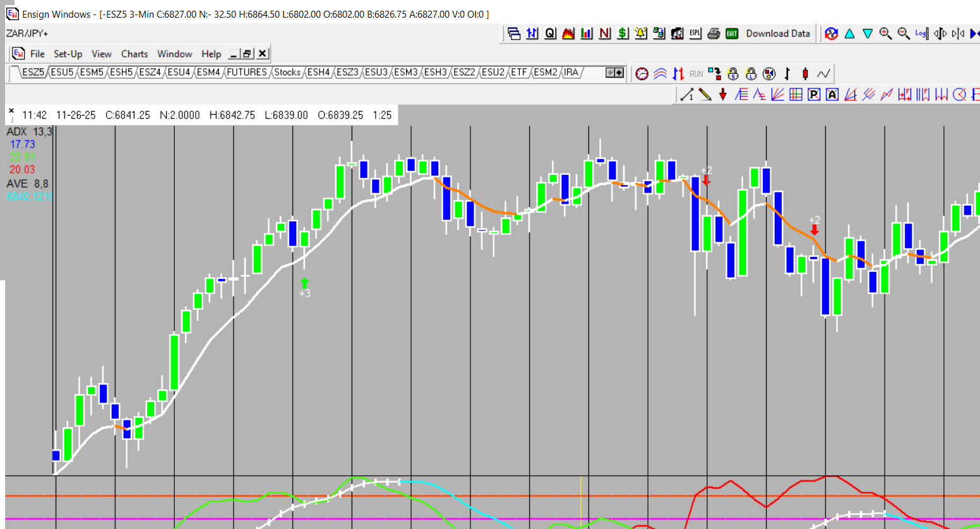Click the blue ADX value 17.73
Viewport: 980px width, 529px height.
pos(22,145)
